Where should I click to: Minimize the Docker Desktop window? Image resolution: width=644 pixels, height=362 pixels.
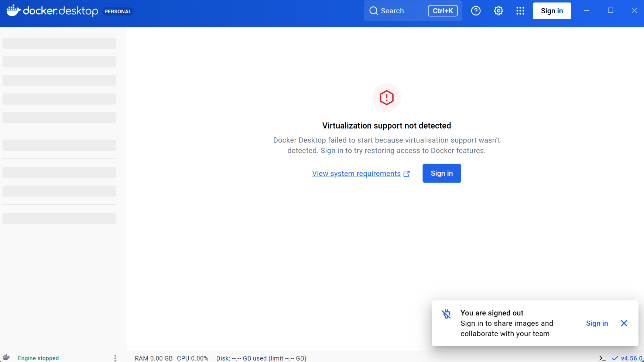coord(587,11)
